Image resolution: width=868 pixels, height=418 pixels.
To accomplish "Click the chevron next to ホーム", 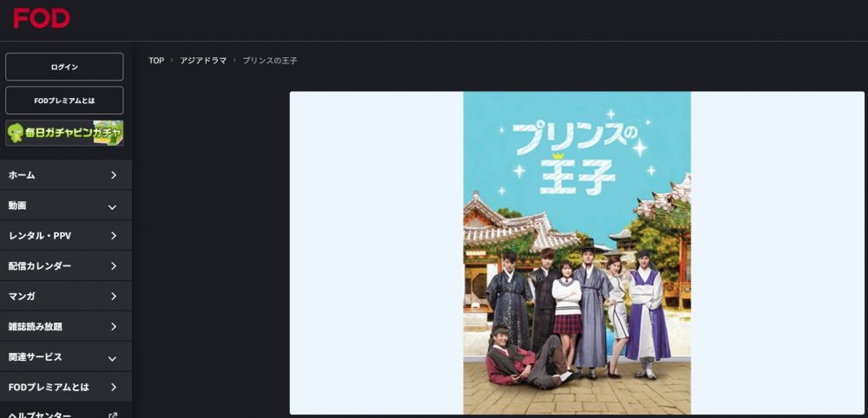I will (114, 174).
